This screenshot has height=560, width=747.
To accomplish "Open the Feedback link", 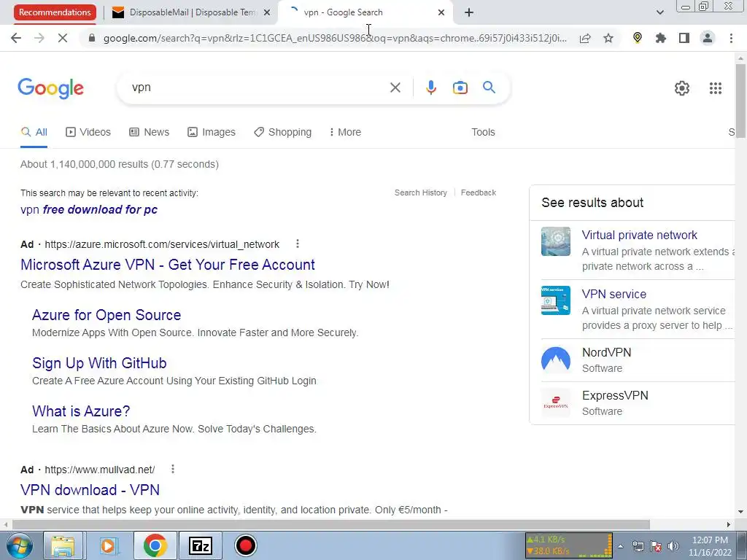I will pyautogui.click(x=479, y=192).
